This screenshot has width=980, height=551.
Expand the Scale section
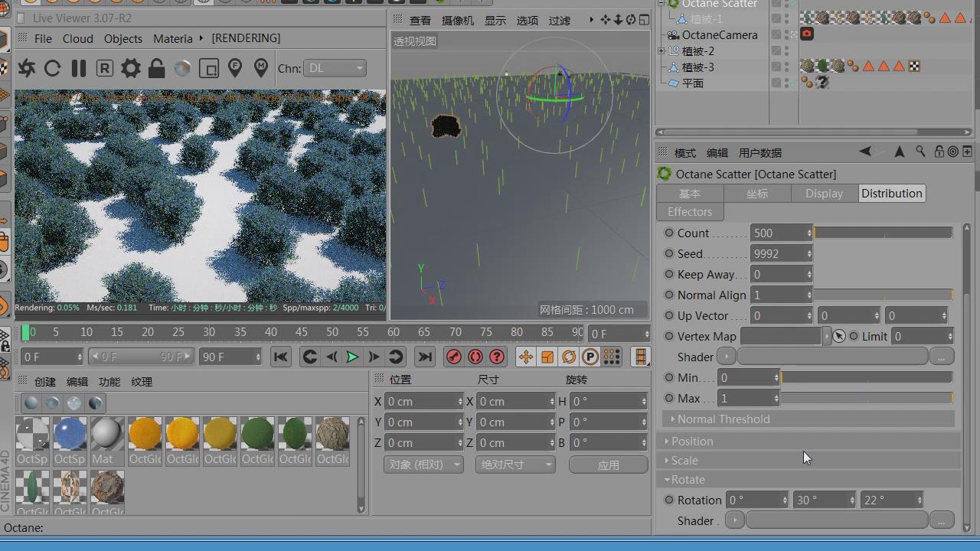808,461
